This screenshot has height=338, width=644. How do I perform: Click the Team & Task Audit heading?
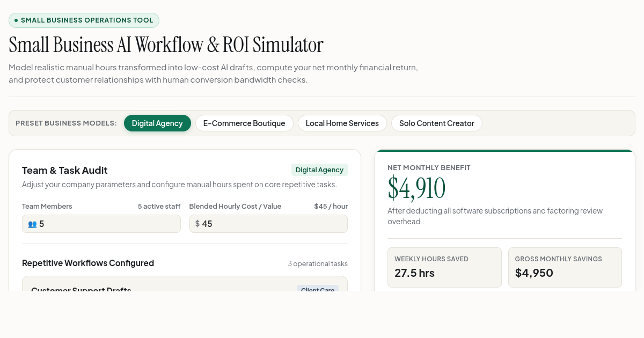(x=65, y=171)
